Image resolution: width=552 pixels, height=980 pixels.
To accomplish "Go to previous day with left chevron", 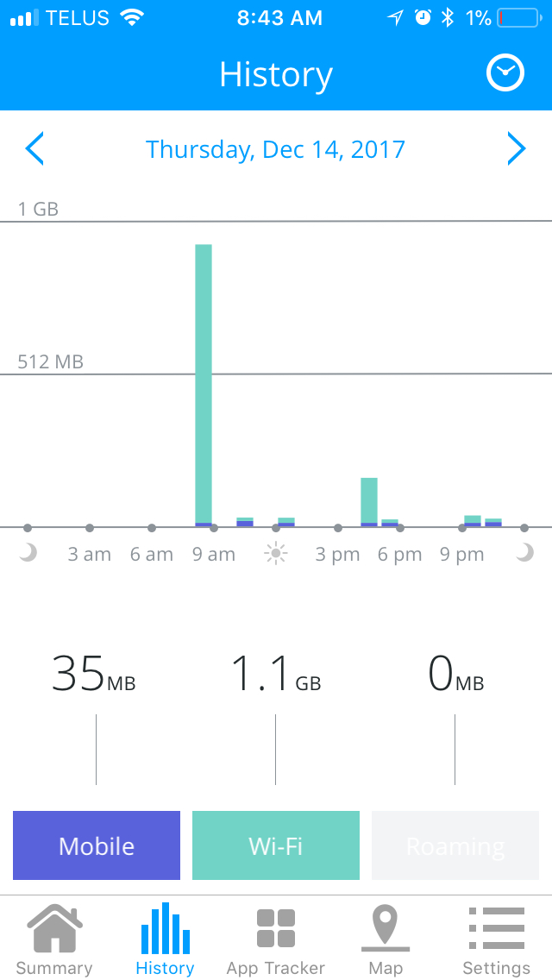I will click(34, 148).
